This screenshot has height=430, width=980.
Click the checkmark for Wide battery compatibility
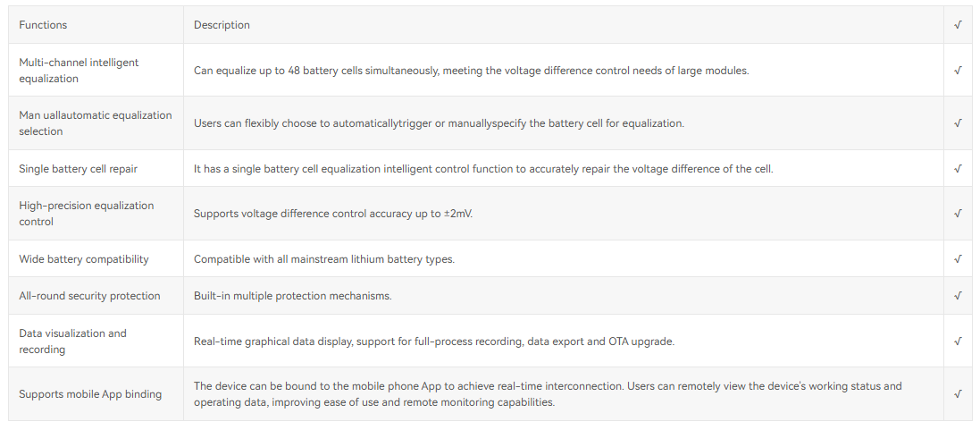[958, 259]
